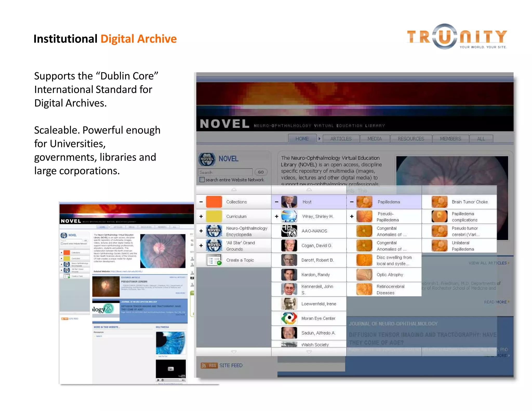The image size is (532, 411).
Task: Click Daroff, Robert B. portrait
Action: 289,260
